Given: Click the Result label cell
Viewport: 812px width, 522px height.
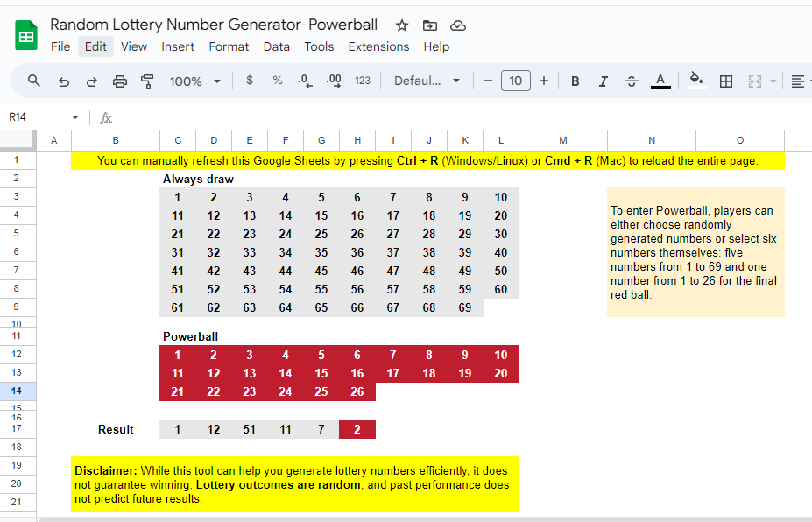Looking at the screenshot, I should pyautogui.click(x=116, y=429).
